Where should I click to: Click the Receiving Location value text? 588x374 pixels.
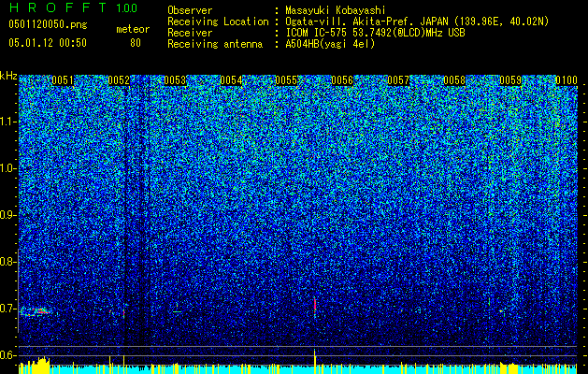[417, 22]
